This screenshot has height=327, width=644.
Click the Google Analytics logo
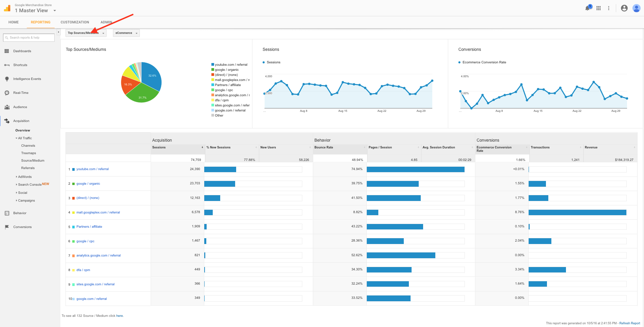[x=7, y=7]
